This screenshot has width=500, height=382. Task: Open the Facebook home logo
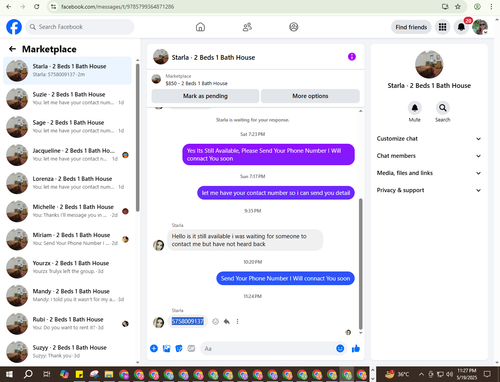click(x=14, y=27)
